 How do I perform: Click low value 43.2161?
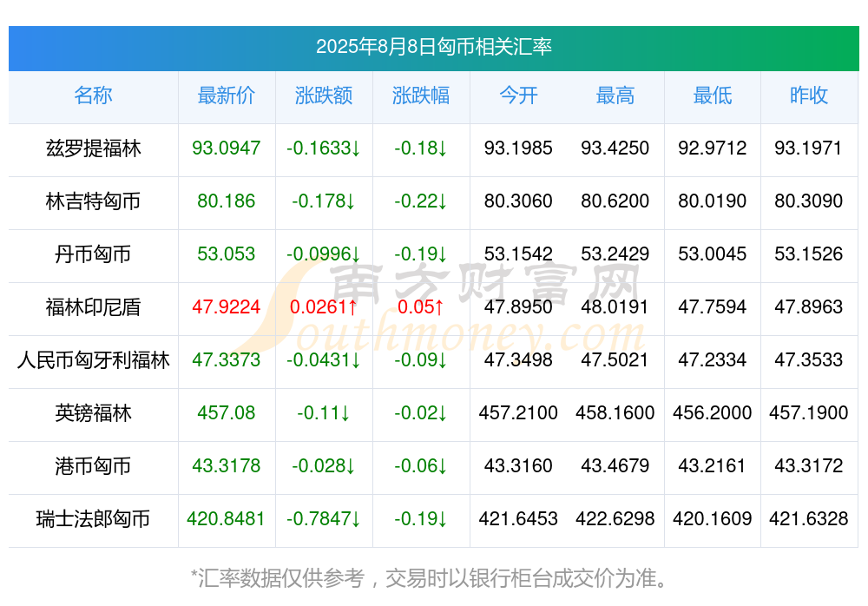pyautogui.click(x=713, y=466)
